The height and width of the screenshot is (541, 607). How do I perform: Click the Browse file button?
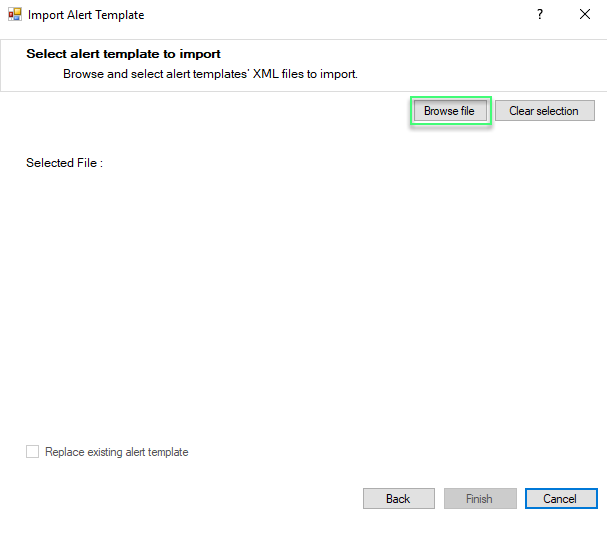[449, 111]
